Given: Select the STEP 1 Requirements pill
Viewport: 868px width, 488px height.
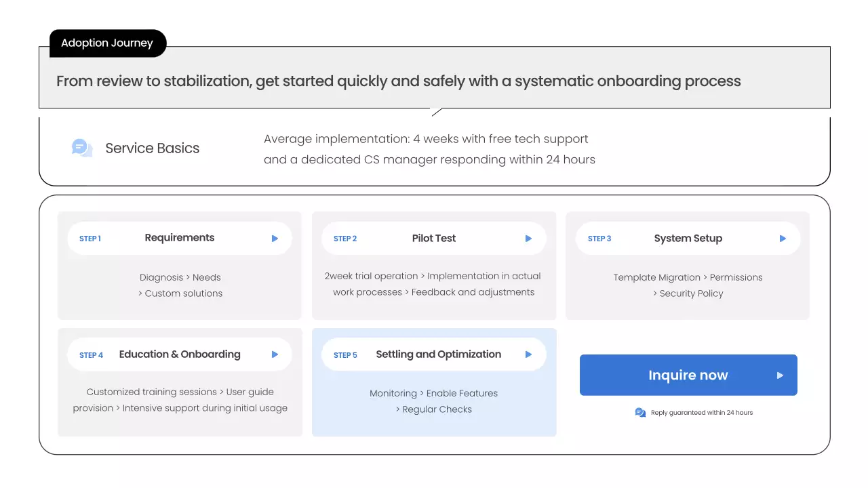Looking at the screenshot, I should [179, 239].
